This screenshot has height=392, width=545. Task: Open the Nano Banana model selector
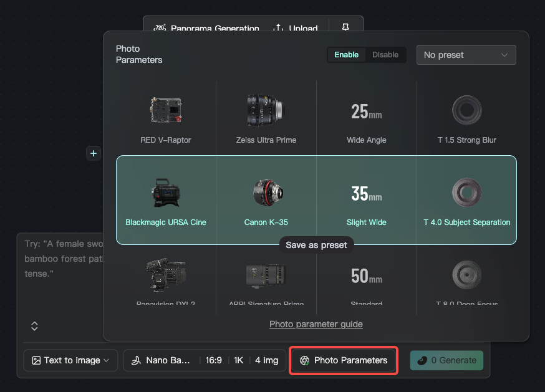[161, 360]
